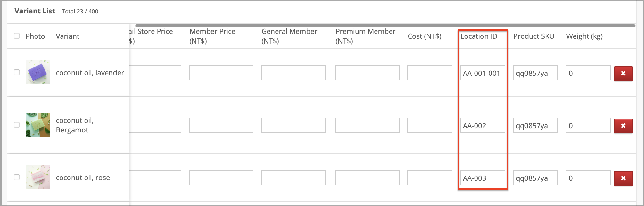
Task: Check the coconut oil, Bergamot row
Action: pos(17,125)
